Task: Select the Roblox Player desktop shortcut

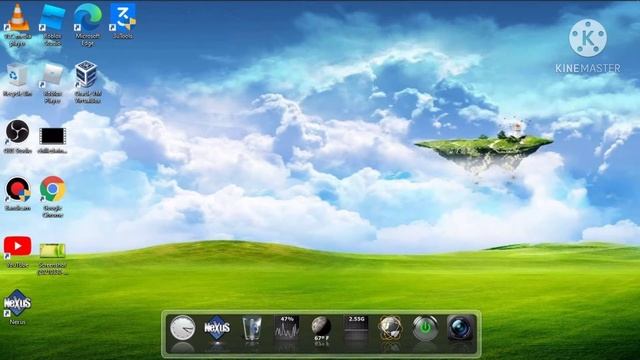Action: tap(53, 83)
